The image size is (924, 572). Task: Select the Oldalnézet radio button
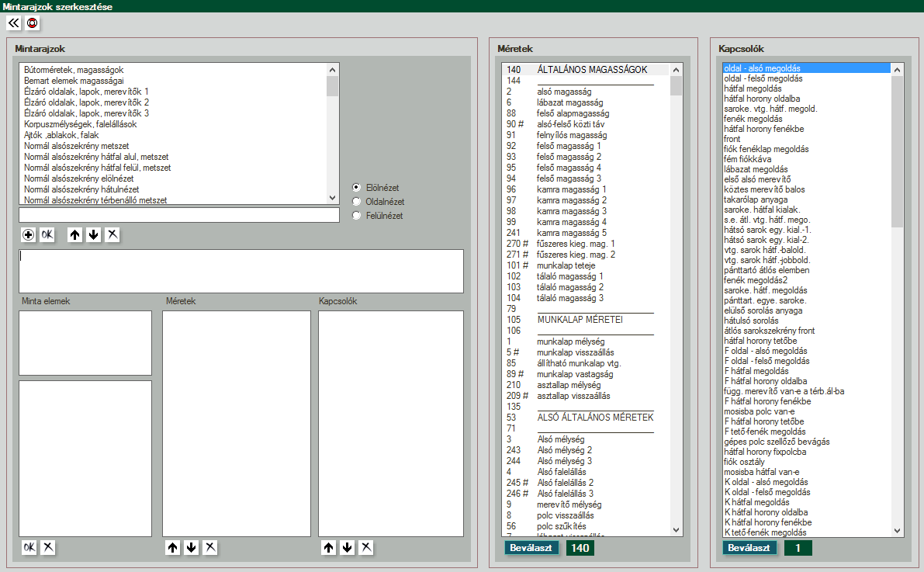click(x=357, y=201)
